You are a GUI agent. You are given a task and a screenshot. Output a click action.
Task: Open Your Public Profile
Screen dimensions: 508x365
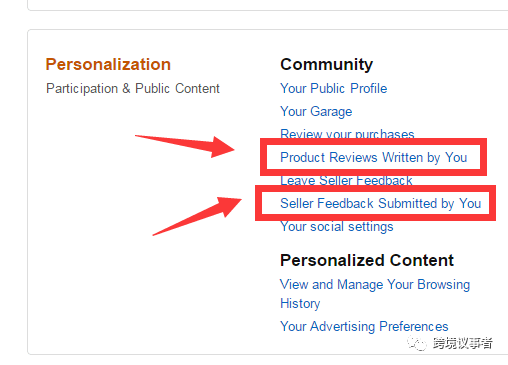333,89
